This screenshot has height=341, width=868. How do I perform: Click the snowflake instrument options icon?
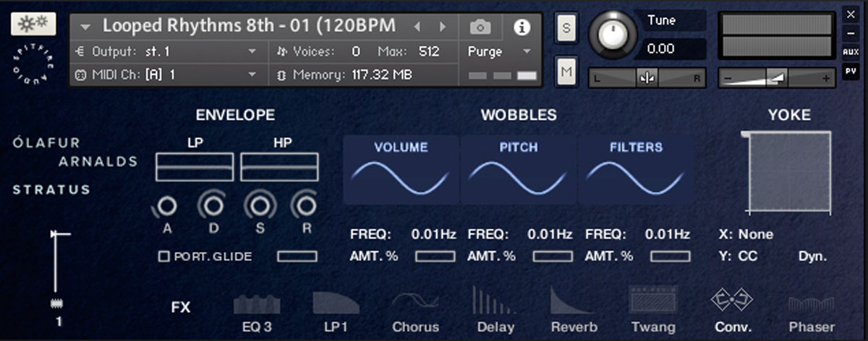[33, 24]
